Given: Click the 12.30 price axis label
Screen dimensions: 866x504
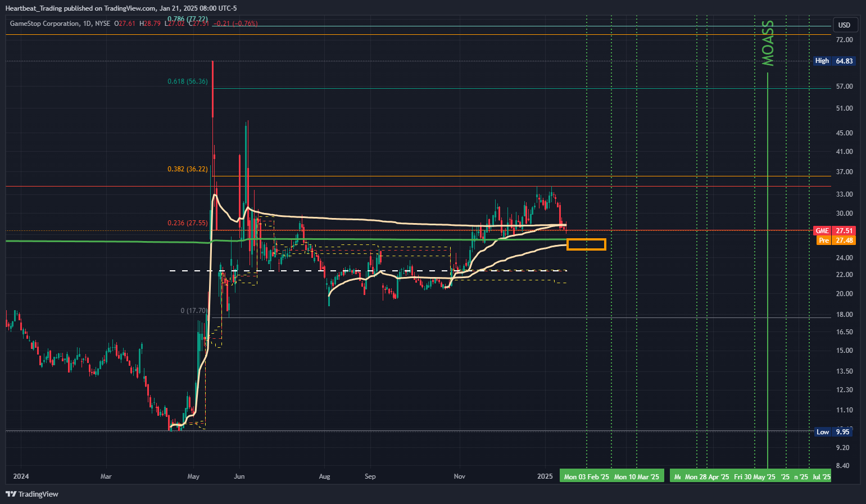Looking at the screenshot, I should pos(844,390).
